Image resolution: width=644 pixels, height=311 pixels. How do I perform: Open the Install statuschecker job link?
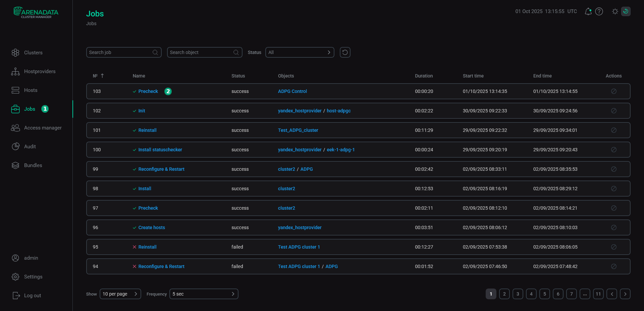coord(160,150)
